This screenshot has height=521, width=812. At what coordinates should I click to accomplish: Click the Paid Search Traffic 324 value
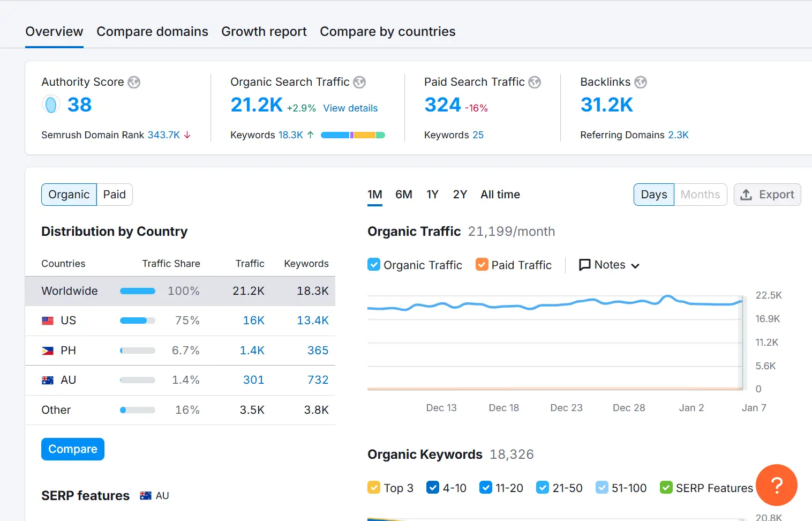point(442,105)
